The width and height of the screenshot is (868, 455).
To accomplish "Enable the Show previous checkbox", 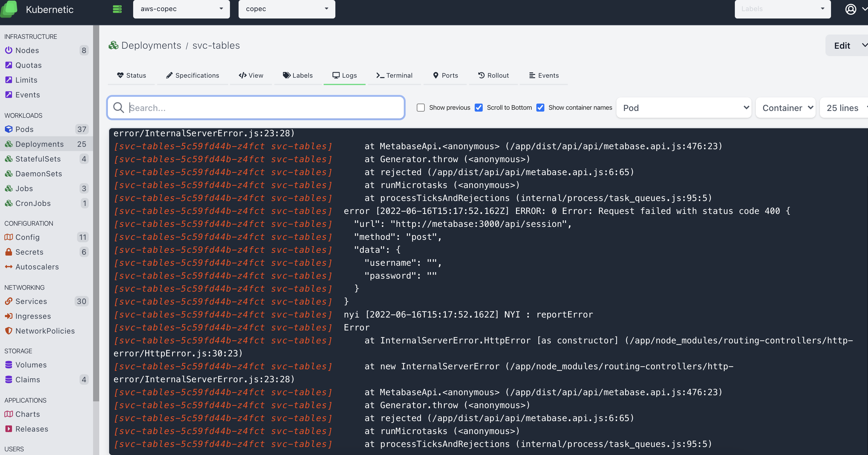I will [x=420, y=108].
